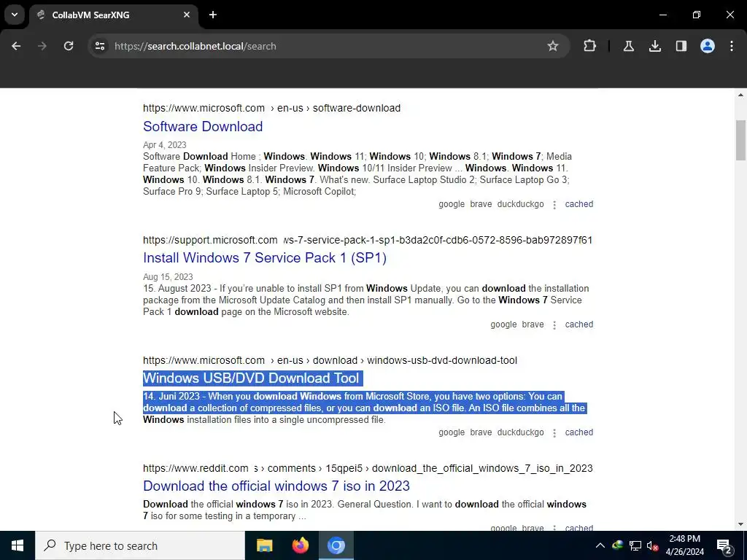Open the Chrome profile avatar
The width and height of the screenshot is (747, 560).
pyautogui.click(x=708, y=46)
